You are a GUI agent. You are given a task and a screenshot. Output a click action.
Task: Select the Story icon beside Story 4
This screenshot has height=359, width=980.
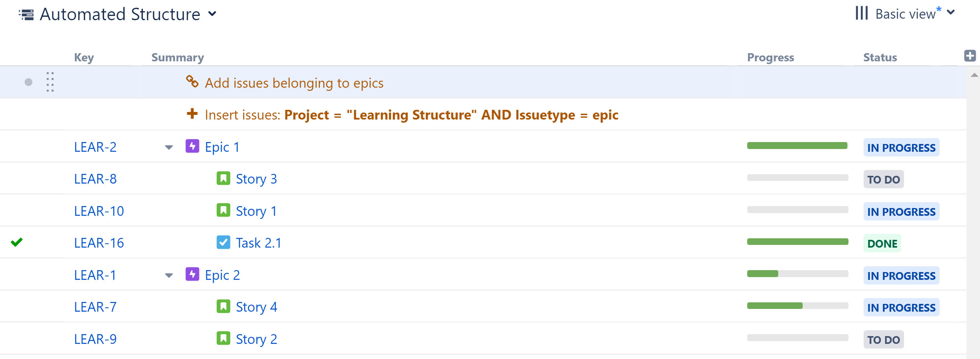tap(224, 307)
